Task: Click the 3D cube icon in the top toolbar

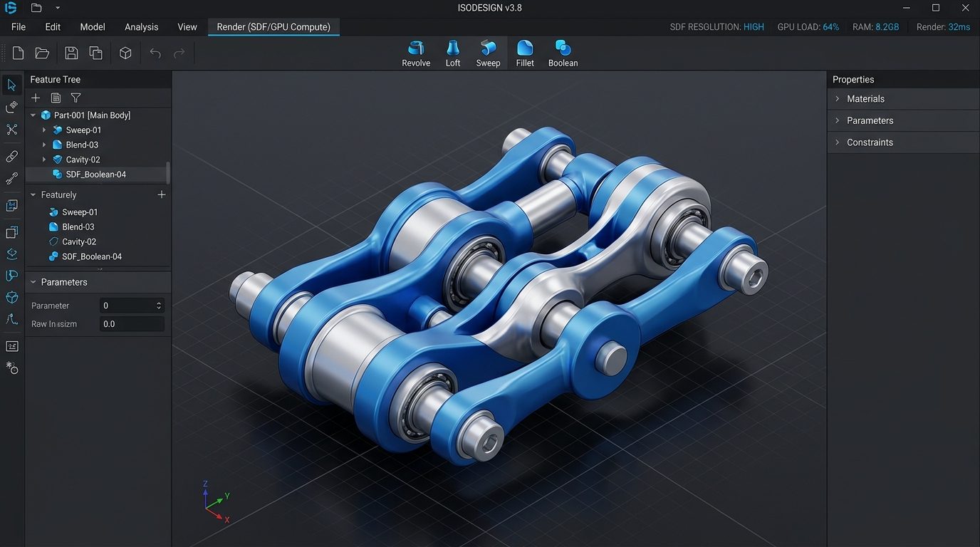Action: (125, 53)
